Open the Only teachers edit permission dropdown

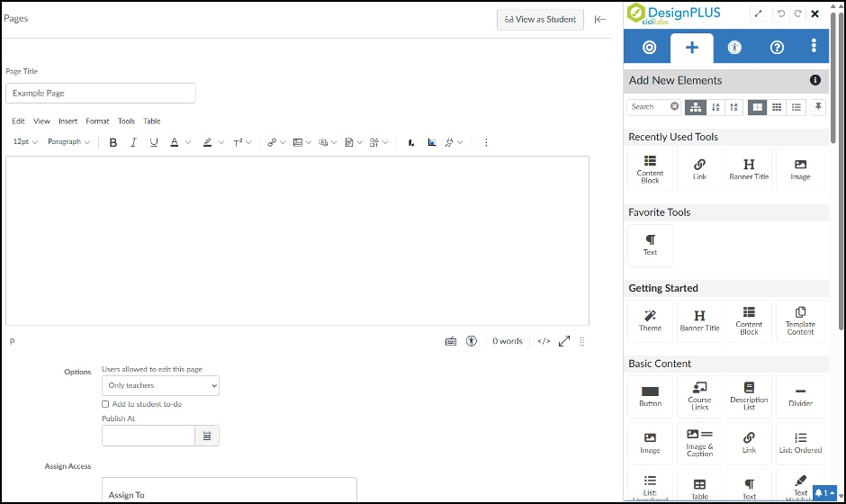pyautogui.click(x=160, y=385)
